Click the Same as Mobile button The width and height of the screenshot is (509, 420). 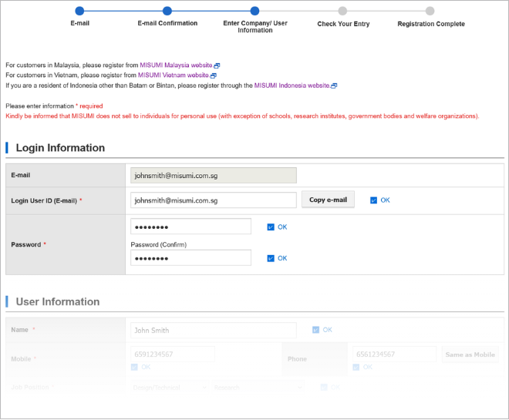(x=470, y=354)
